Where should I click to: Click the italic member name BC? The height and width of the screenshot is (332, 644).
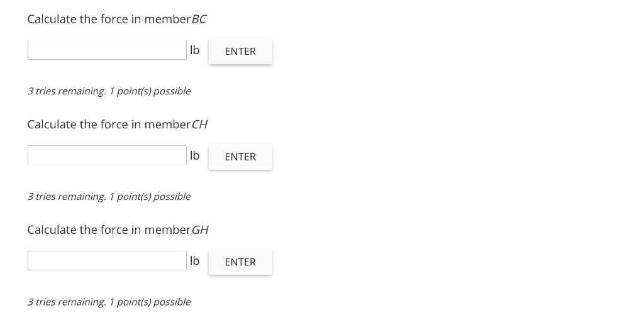199,19
